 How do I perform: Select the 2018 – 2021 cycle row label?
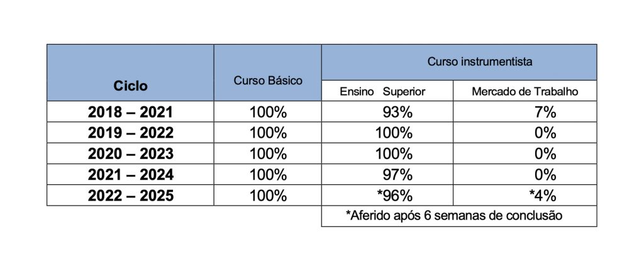tap(130, 113)
